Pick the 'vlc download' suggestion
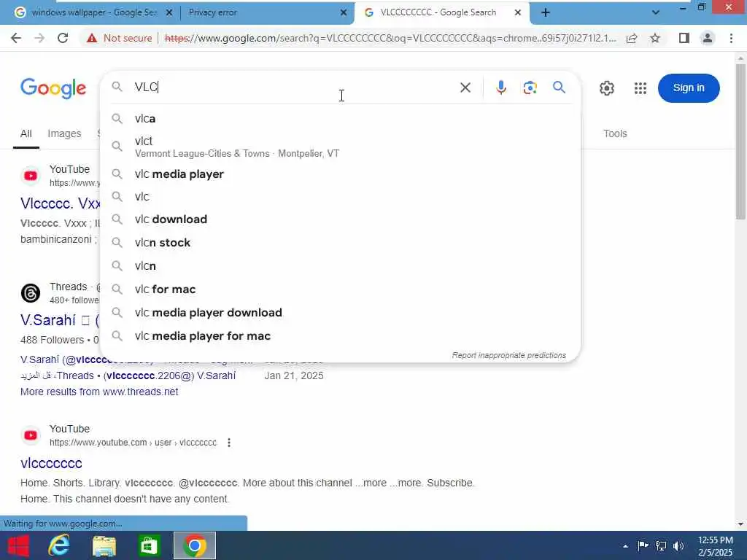This screenshot has width=747, height=560. [340, 219]
